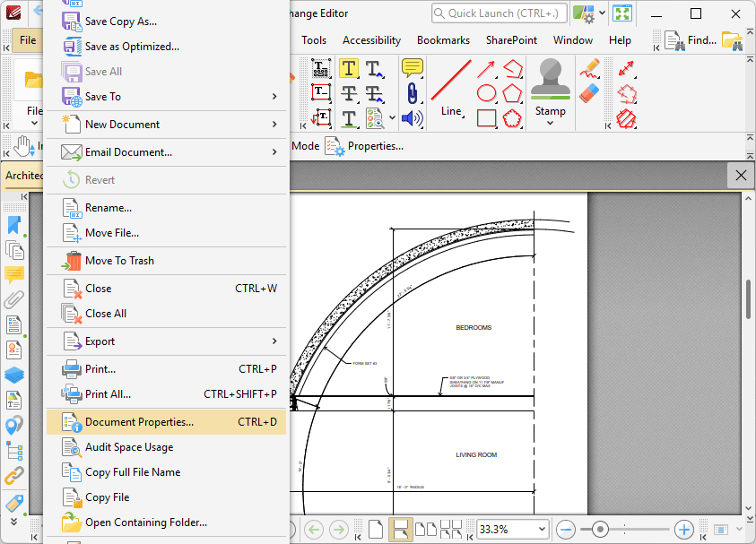756x544 pixels.
Task: Expand the Stamp tool dropdown
Action: [550, 123]
